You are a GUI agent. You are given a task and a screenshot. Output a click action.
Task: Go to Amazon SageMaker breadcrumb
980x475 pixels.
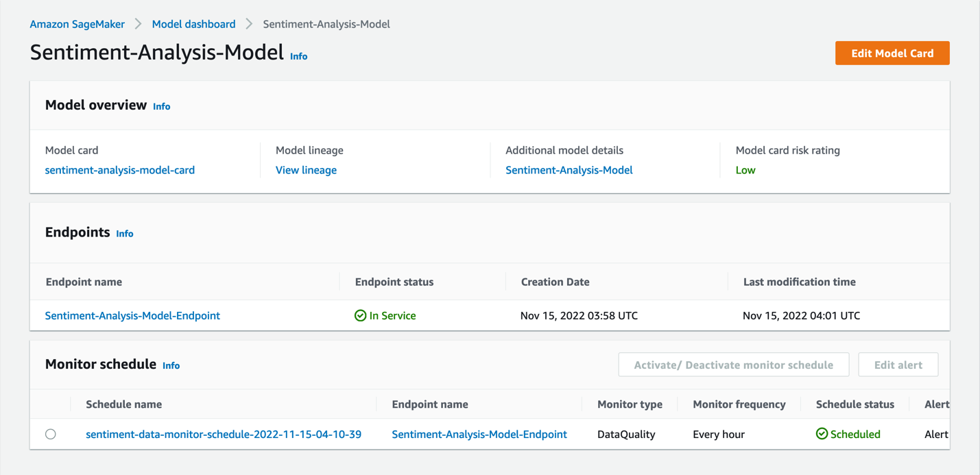tap(77, 24)
